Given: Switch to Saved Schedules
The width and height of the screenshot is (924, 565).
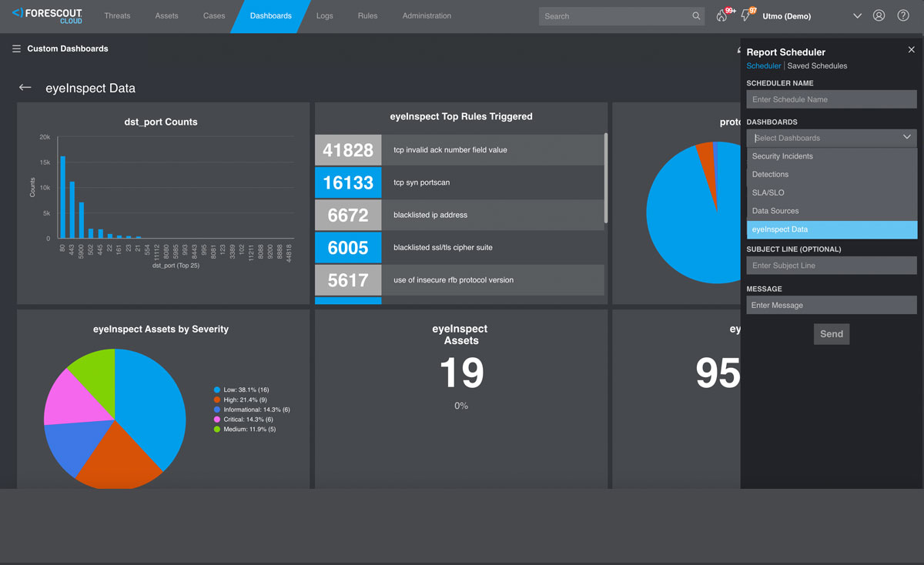Looking at the screenshot, I should [817, 66].
